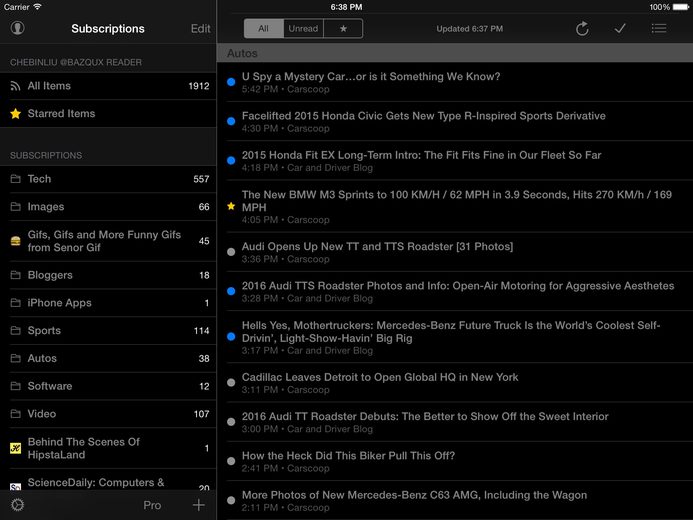
Task: Toggle read dot on Audi TT Roadster Debuts
Action: (x=231, y=422)
